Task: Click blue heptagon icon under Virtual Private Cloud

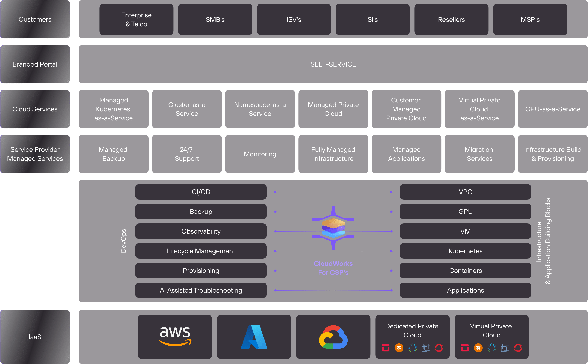Action: (492, 348)
